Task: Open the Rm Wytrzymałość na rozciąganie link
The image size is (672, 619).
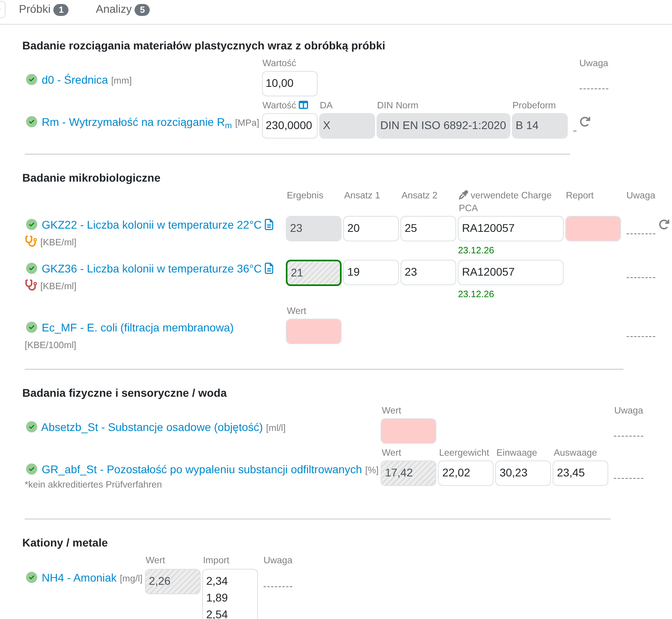Action: 137,122
